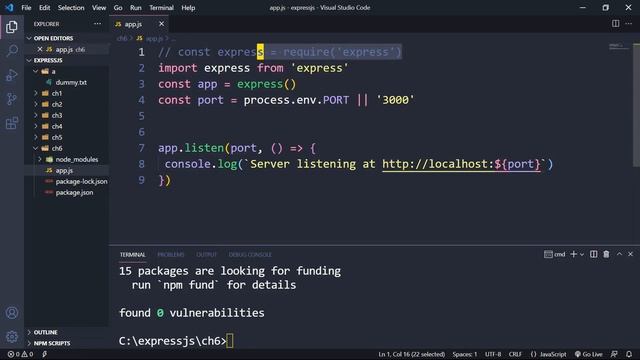This screenshot has height=360, width=640.
Task: Click the localhost URL in code
Action: [x=461, y=164]
